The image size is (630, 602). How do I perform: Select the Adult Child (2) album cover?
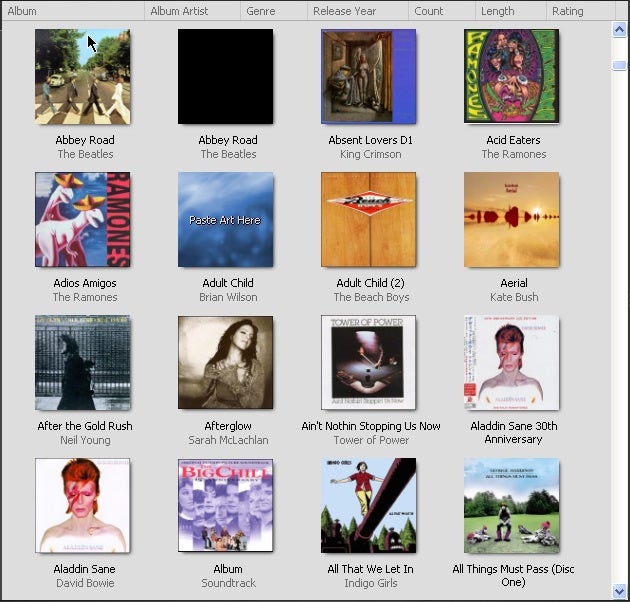(368, 219)
